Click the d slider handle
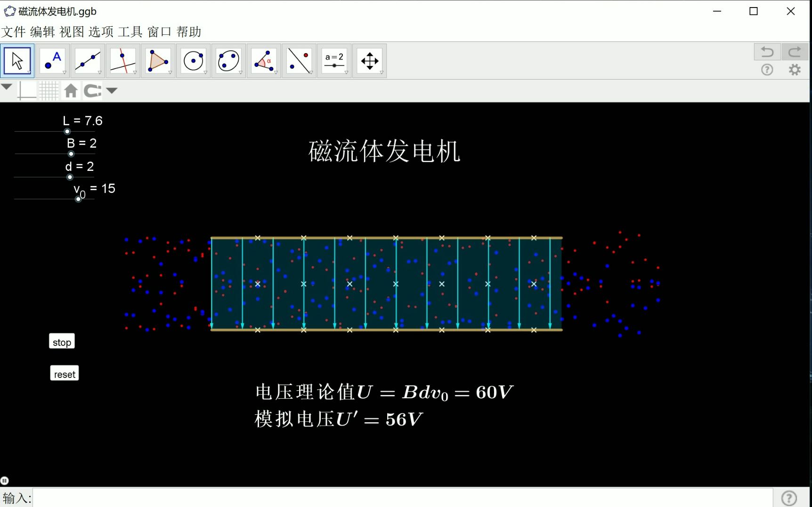Screen dimensions: 812x507 70,177
